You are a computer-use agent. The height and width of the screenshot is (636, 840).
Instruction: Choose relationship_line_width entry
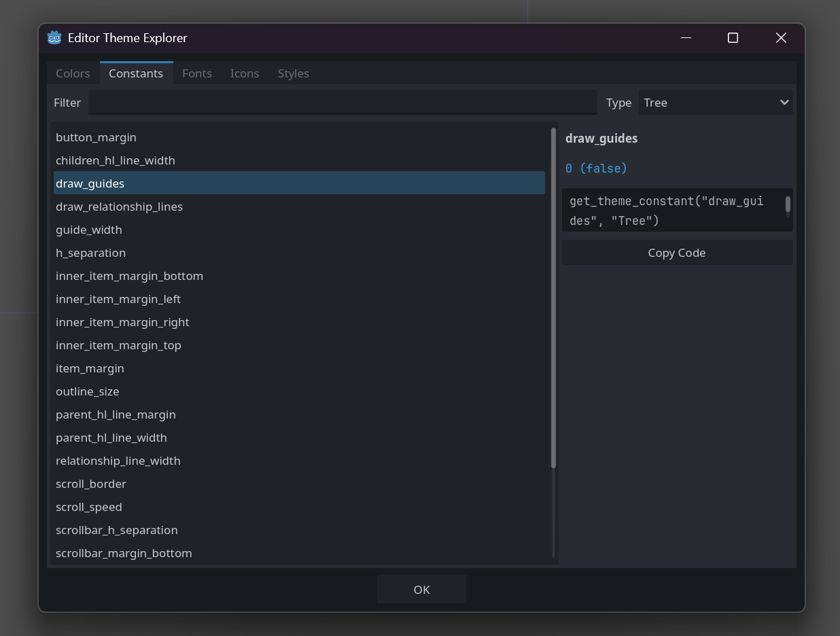[x=299, y=461]
